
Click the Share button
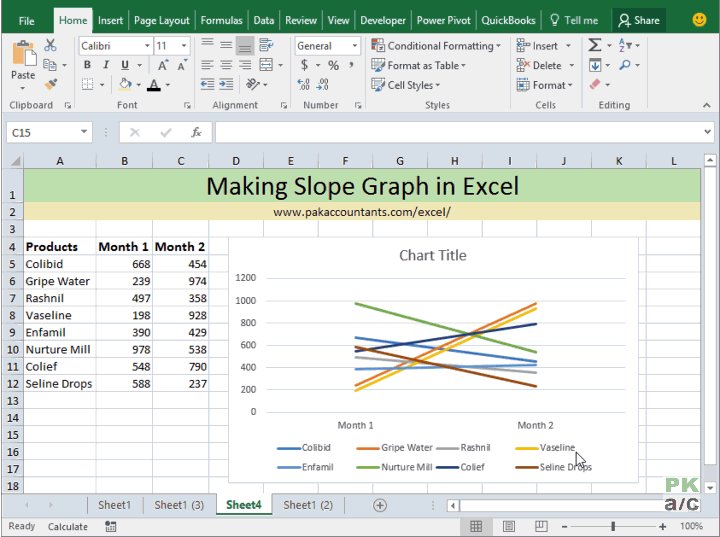click(639, 21)
